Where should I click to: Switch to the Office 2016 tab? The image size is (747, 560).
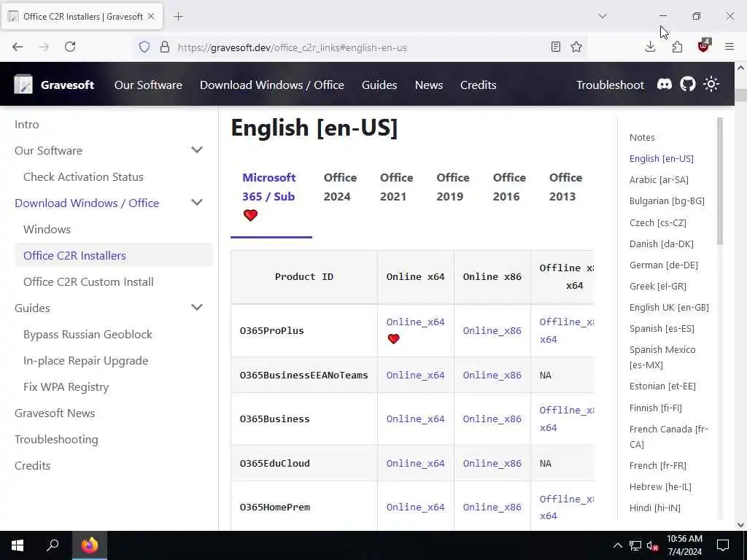coord(509,187)
